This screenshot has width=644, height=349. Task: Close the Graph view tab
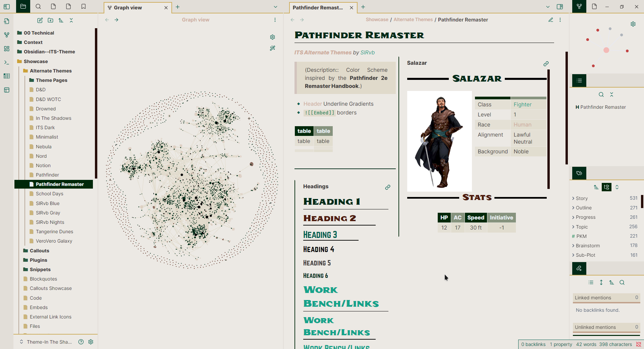point(166,8)
